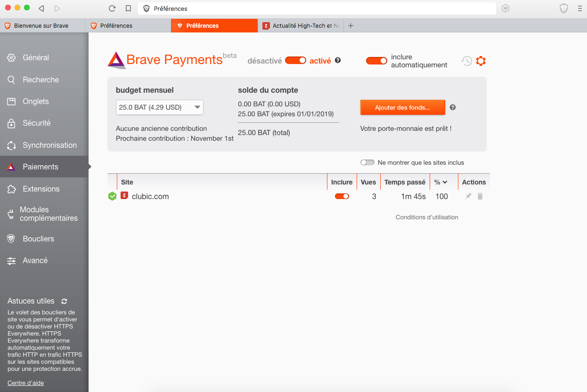Refresh the Astuces utiles tip
Screen dimensions: 587x392
point(64,301)
